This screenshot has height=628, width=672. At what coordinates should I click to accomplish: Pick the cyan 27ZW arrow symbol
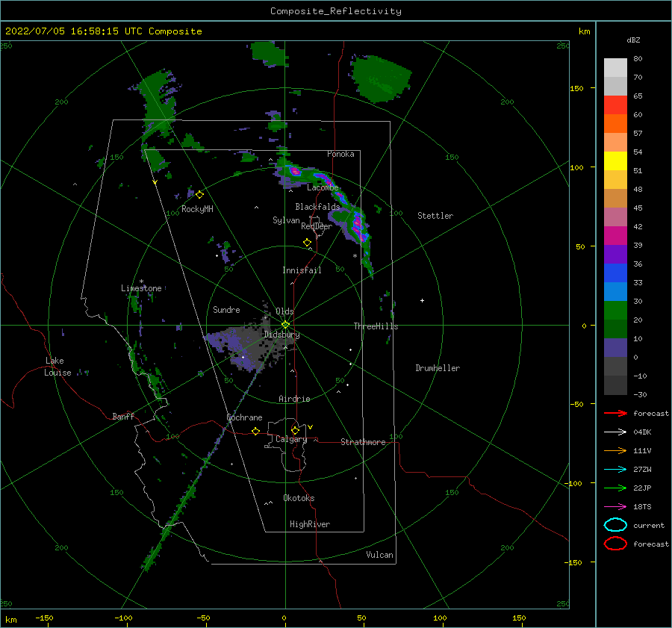615,470
